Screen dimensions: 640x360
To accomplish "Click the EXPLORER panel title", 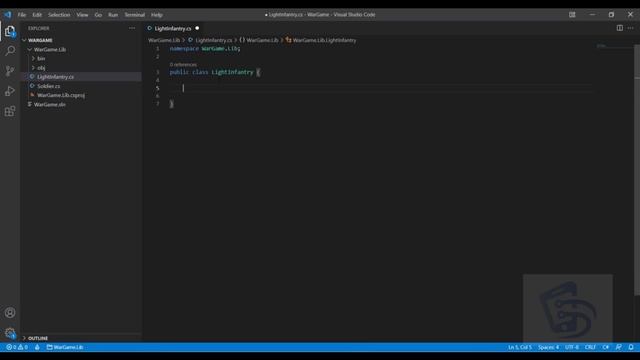I will pyautogui.click(x=39, y=28).
